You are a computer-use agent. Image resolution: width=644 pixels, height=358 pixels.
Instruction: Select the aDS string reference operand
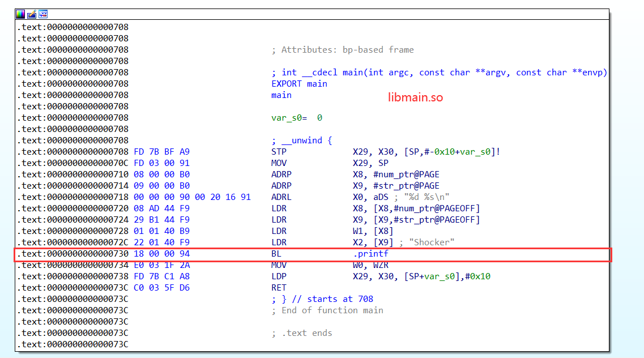click(378, 197)
